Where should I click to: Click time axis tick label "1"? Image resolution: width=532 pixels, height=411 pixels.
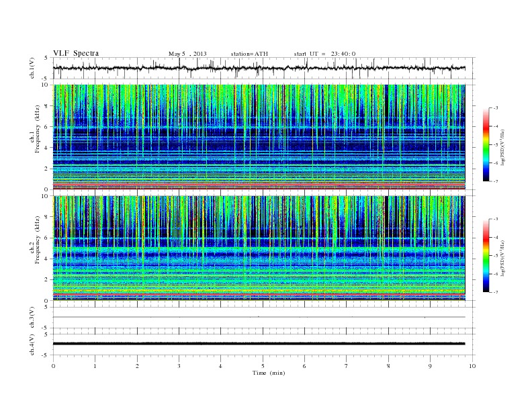click(x=95, y=366)
